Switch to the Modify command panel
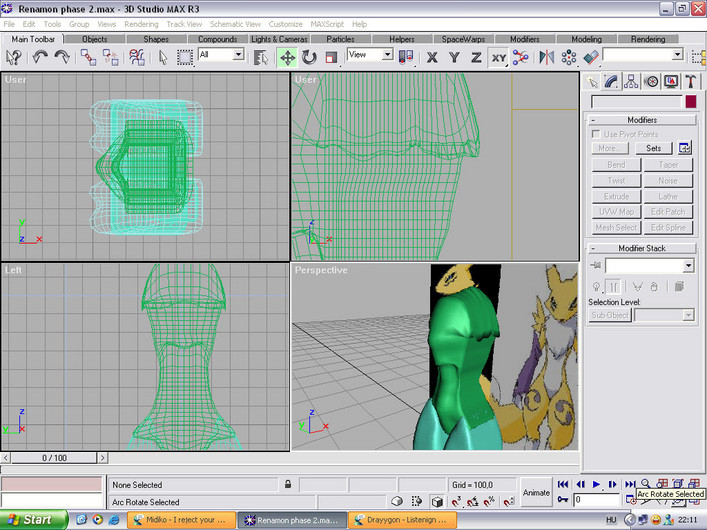The height and width of the screenshot is (530, 707). (x=611, y=82)
